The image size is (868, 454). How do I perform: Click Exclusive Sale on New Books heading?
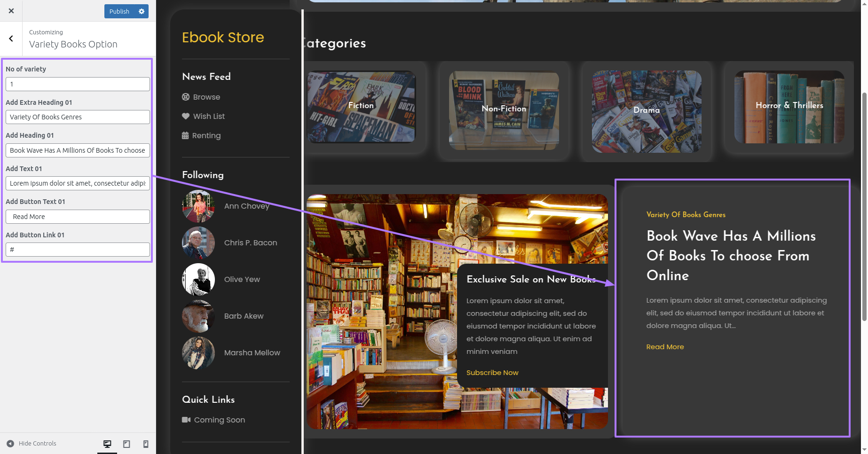[x=531, y=279]
